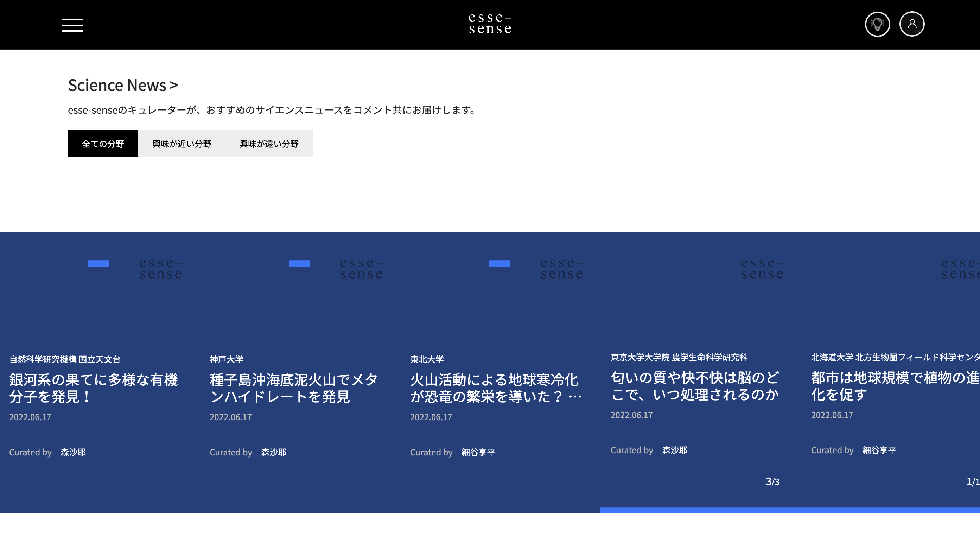This screenshot has width=980, height=535.
Task: Click curator 細谷享平 on Tohoku card
Action: click(x=478, y=452)
